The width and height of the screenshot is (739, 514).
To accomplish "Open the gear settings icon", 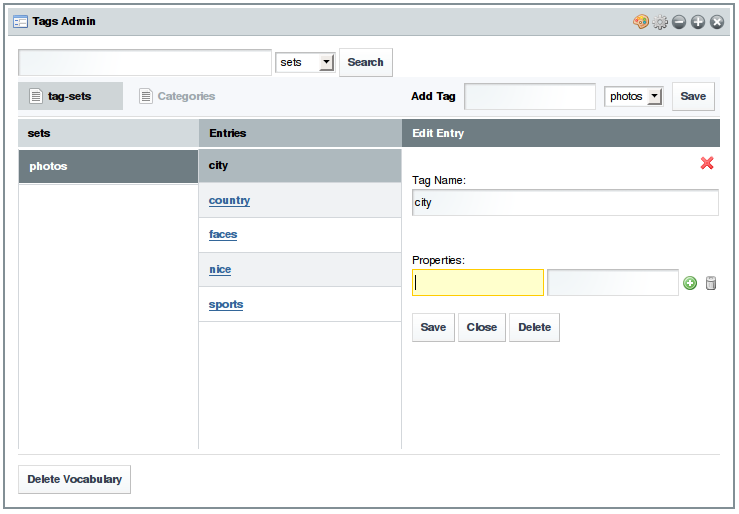I will coord(660,21).
